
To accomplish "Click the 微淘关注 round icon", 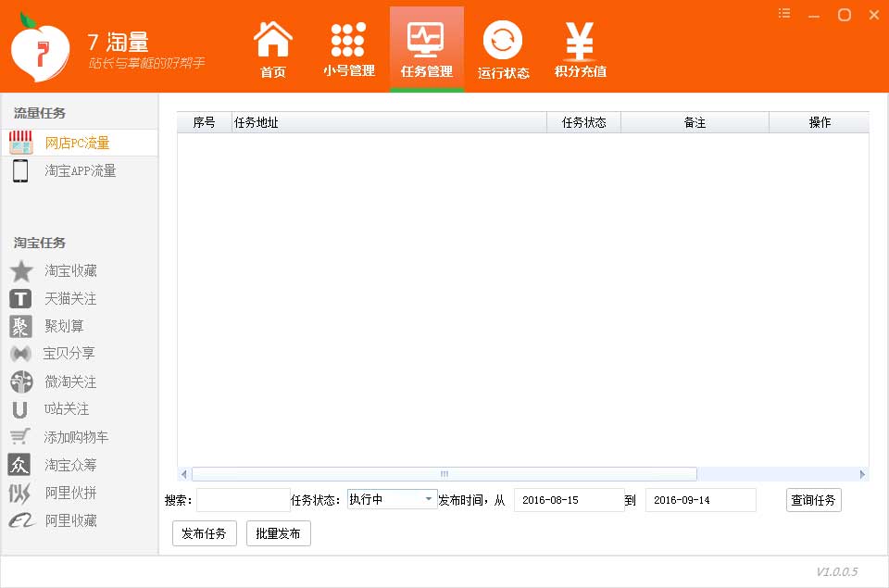I will click(x=21, y=382).
